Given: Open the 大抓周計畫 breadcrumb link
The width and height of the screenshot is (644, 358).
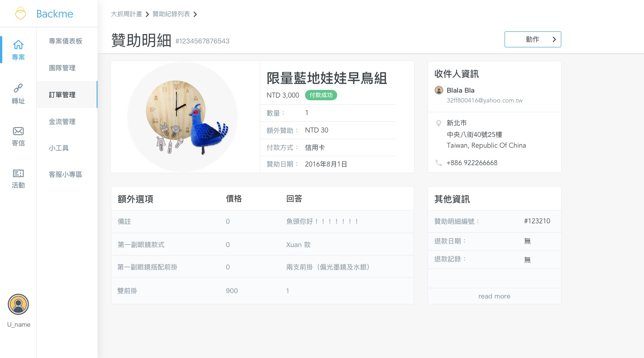Looking at the screenshot, I should coord(126,14).
